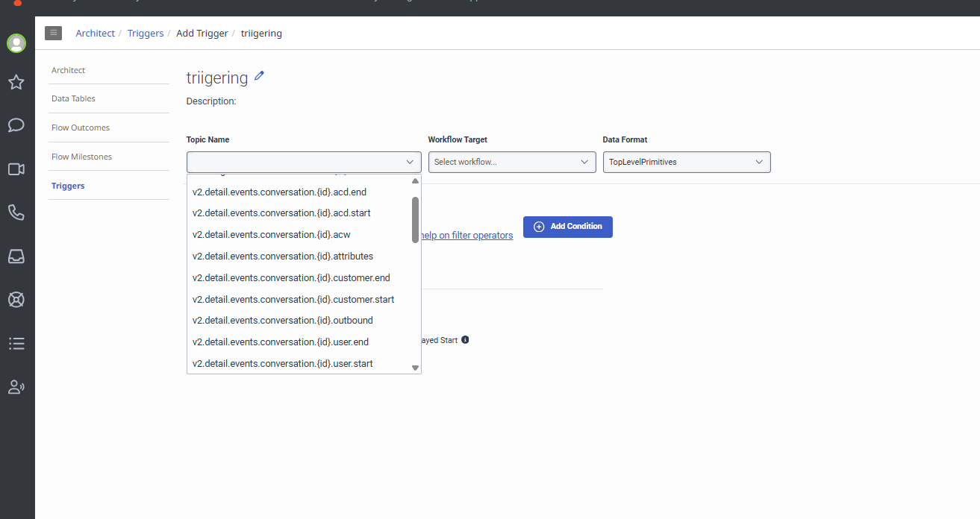Click the agent speaking icon
This screenshot has height=519, width=980.
coord(16,387)
